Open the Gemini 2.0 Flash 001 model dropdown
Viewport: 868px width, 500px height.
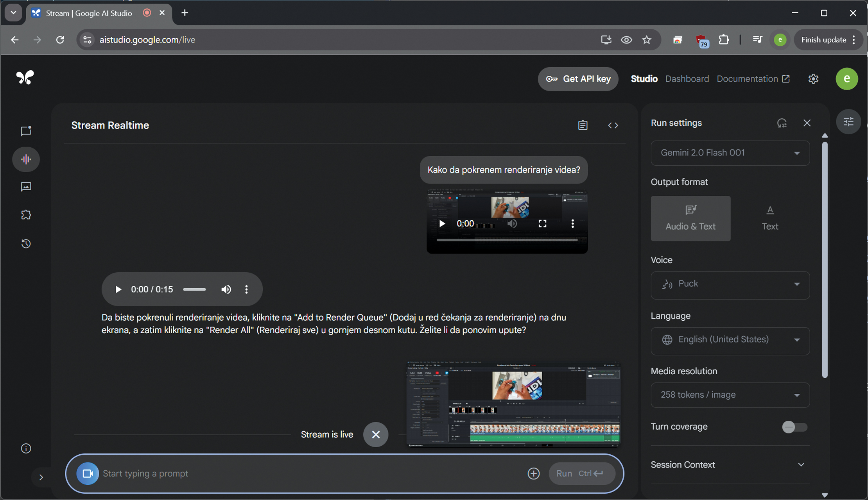tap(730, 153)
